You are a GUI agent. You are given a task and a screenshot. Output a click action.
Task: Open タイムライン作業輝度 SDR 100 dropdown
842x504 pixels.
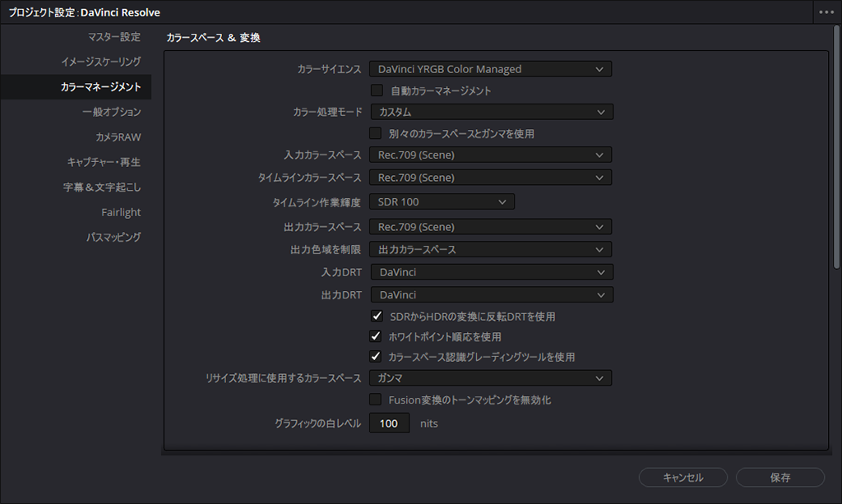coord(442,201)
